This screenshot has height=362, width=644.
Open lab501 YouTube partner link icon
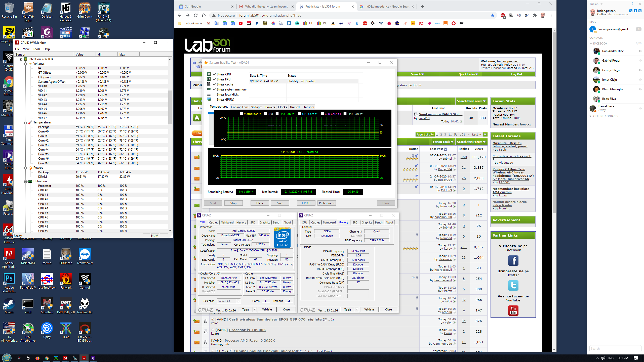click(x=513, y=310)
